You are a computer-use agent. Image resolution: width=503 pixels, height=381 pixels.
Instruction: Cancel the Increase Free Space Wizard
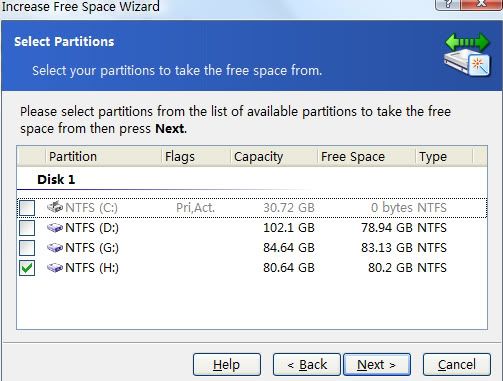click(457, 364)
